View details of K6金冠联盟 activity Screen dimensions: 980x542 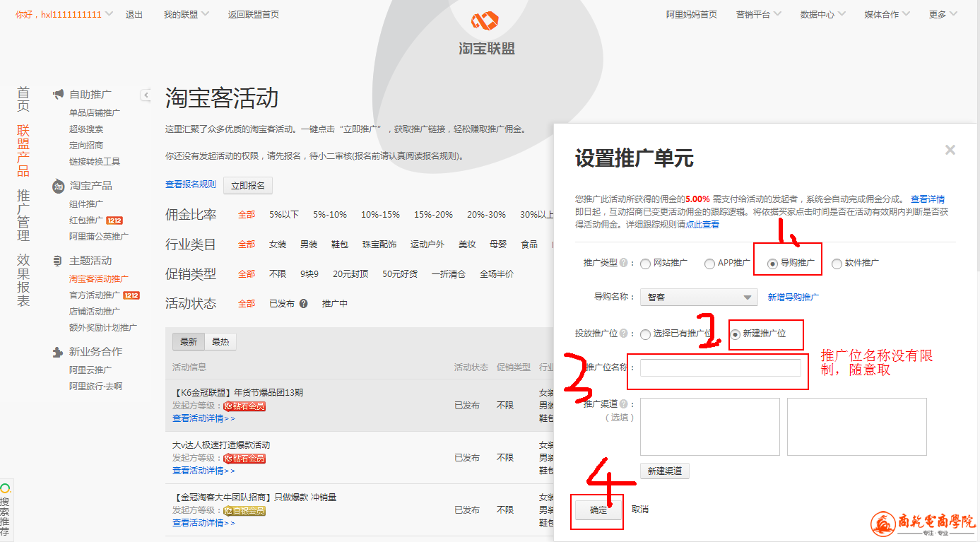[203, 418]
